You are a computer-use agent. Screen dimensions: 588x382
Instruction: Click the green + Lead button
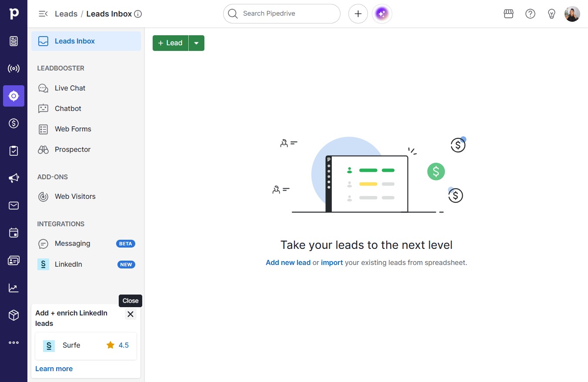tap(170, 43)
